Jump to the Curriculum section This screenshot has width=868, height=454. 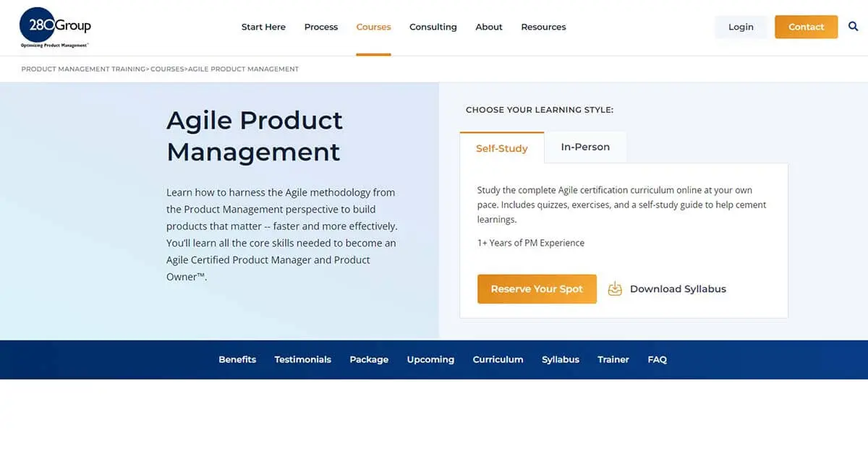pos(498,359)
